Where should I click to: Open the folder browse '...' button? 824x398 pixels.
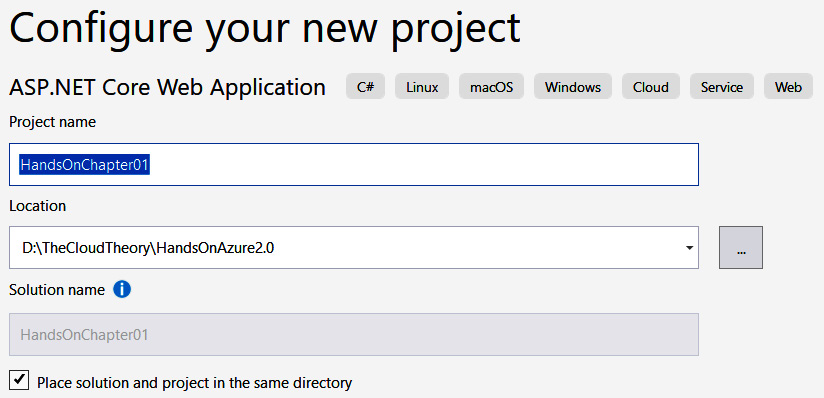point(741,248)
